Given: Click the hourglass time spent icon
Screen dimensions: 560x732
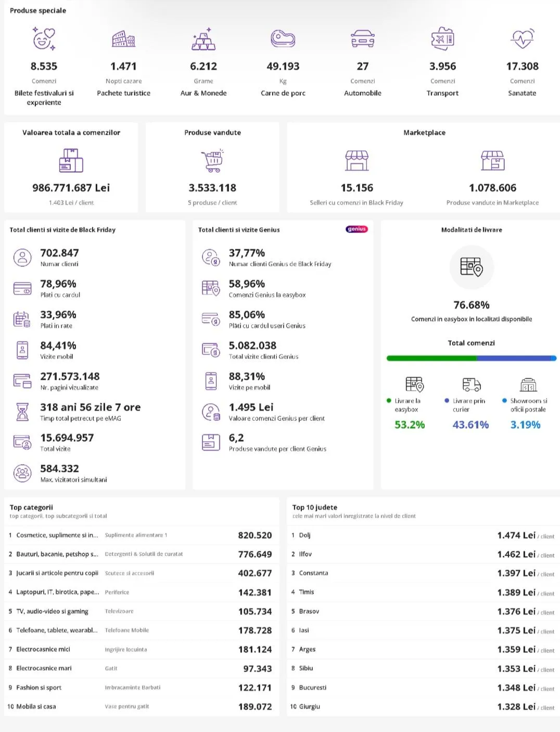Looking at the screenshot, I should (22, 412).
